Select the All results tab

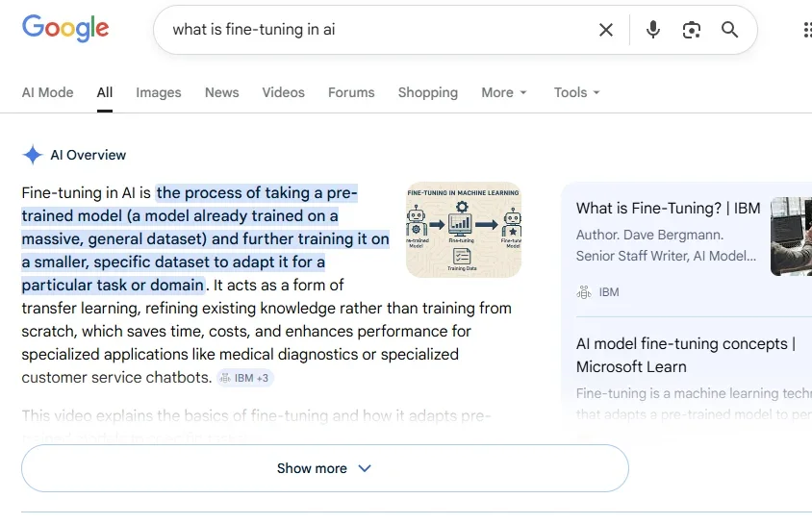tap(105, 92)
